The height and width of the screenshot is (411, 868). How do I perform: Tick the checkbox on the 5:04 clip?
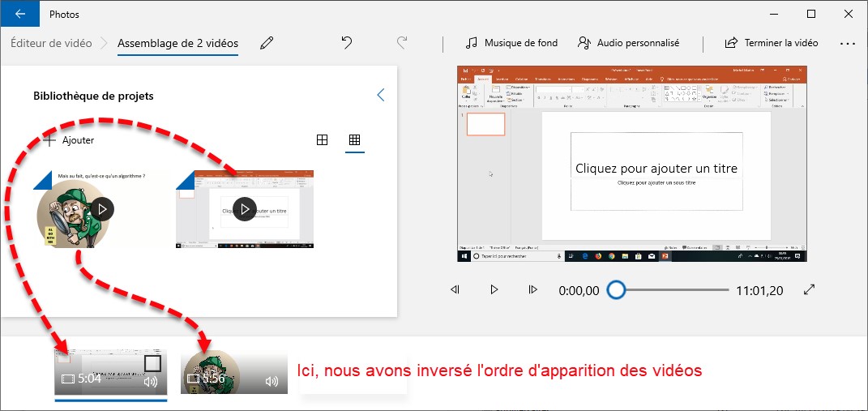[x=152, y=363]
